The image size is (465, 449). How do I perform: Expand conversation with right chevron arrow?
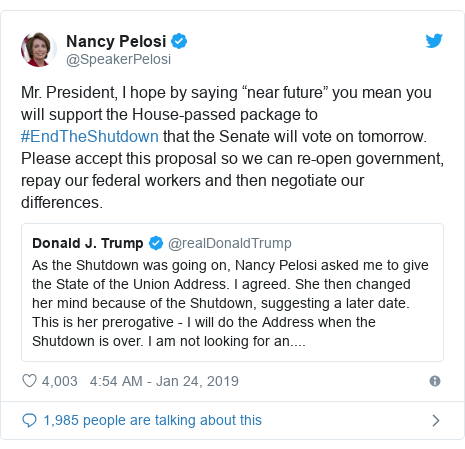coord(435,420)
